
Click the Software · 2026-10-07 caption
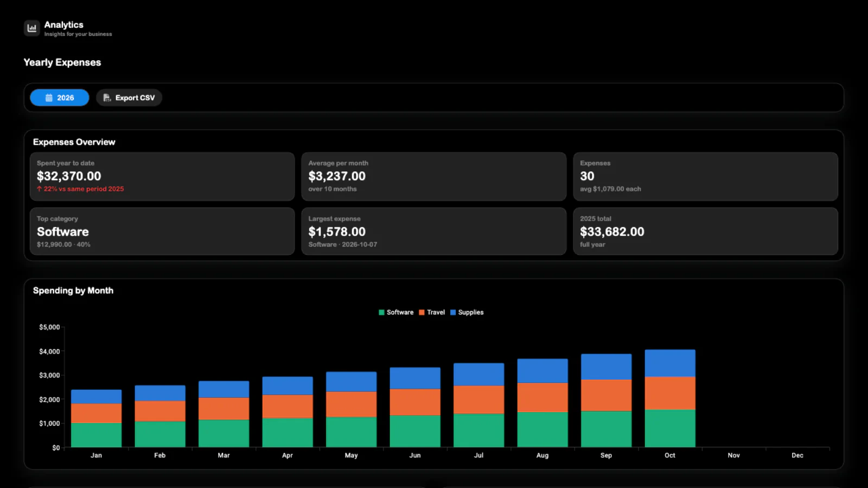[343, 245]
